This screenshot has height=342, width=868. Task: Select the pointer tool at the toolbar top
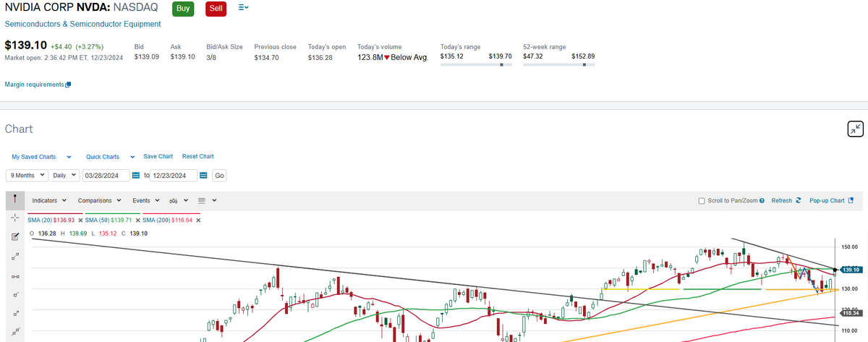pyautogui.click(x=14, y=199)
